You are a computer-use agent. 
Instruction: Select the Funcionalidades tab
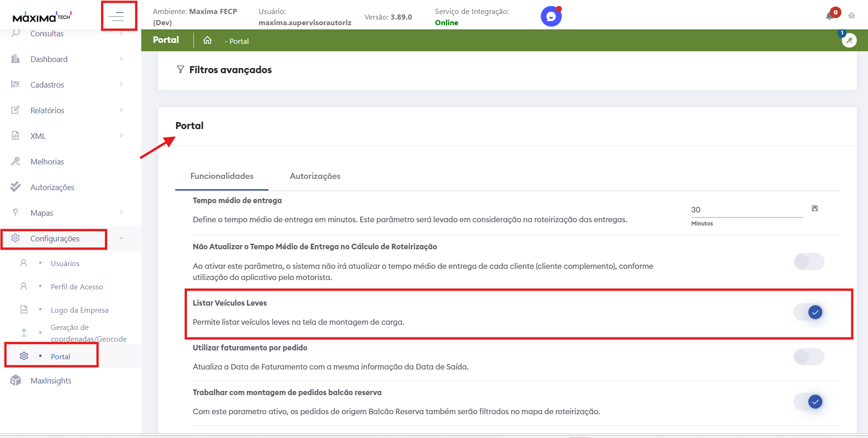pyautogui.click(x=222, y=176)
